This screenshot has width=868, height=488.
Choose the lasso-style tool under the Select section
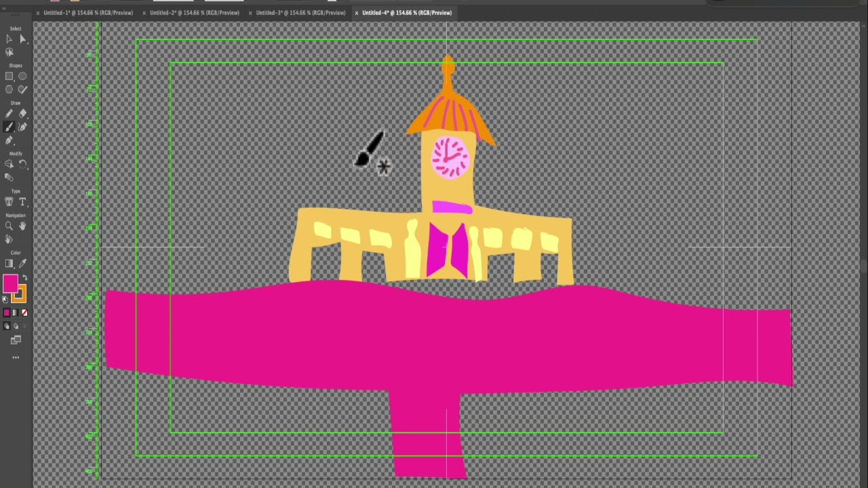pos(9,52)
